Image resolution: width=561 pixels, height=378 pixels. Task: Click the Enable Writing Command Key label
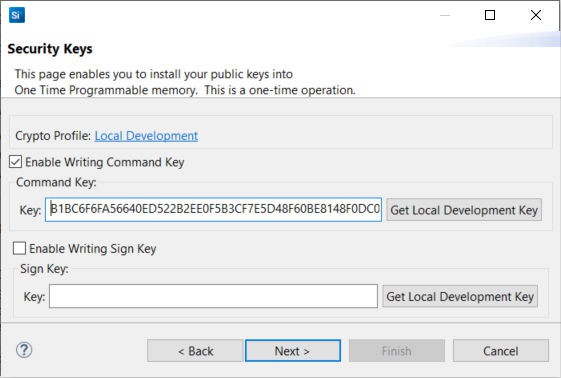point(104,162)
